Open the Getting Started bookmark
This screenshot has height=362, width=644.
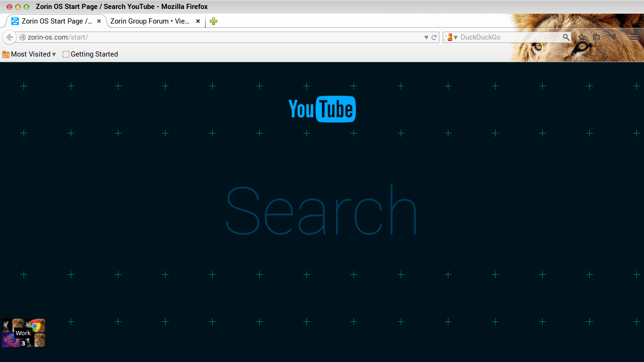tap(91, 54)
